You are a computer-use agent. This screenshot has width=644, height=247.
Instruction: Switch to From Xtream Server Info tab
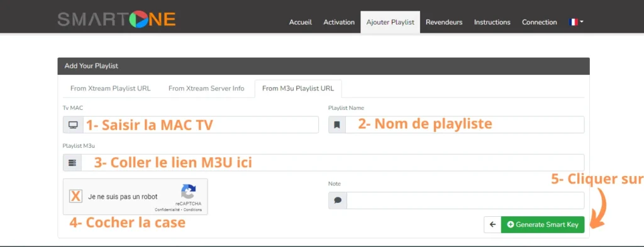206,88
